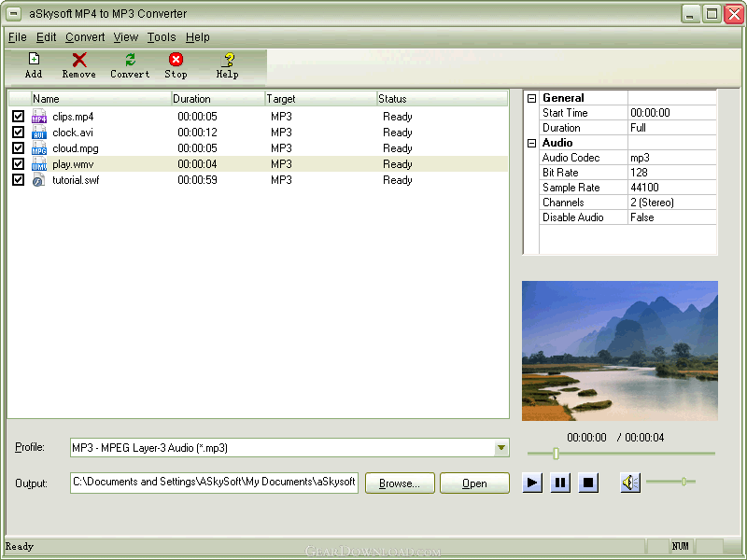The width and height of the screenshot is (747, 560).
Task: Click the MP4 file icon for clips.mp4
Action: click(x=39, y=116)
